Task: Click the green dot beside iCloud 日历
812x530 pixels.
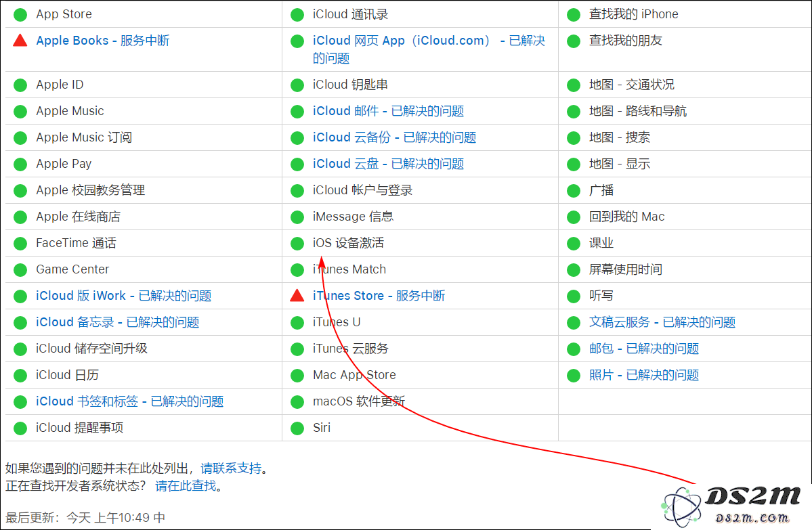Action: pos(20,375)
